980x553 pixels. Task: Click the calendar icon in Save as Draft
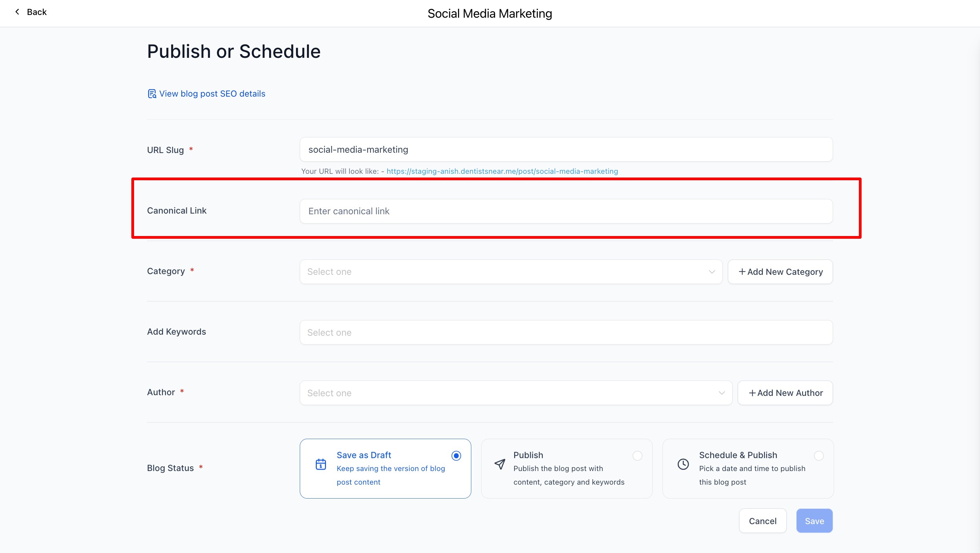[x=321, y=464]
